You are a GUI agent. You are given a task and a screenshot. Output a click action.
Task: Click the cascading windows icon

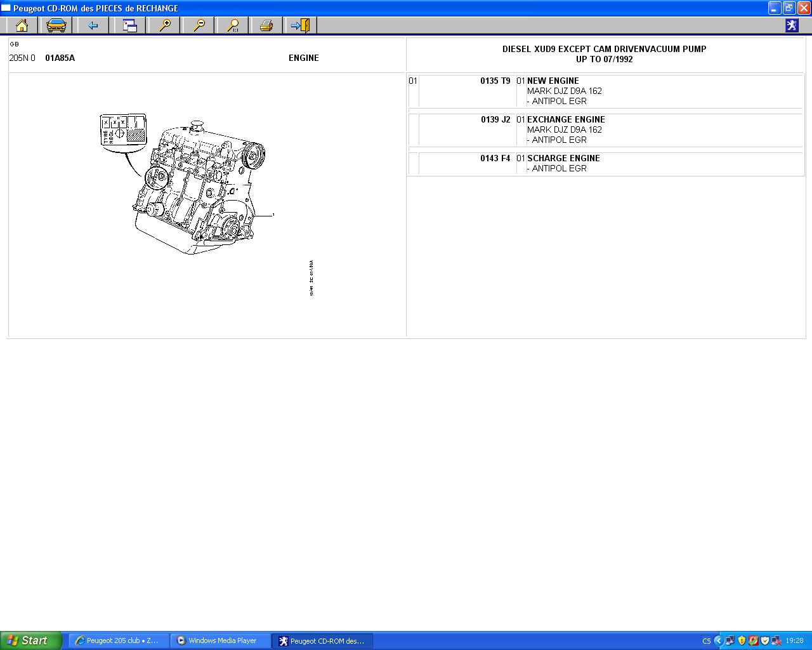(x=129, y=25)
